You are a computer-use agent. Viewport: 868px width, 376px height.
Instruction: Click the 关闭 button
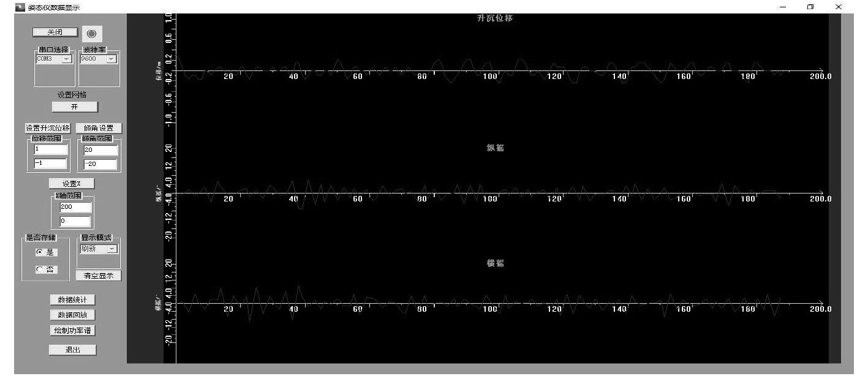(x=55, y=32)
